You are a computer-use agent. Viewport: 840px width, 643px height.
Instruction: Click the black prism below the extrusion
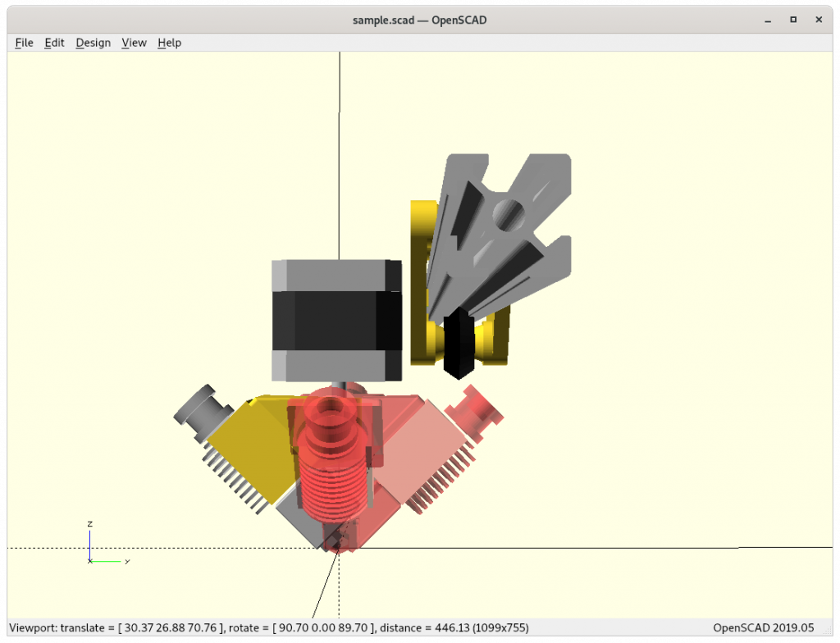point(459,343)
